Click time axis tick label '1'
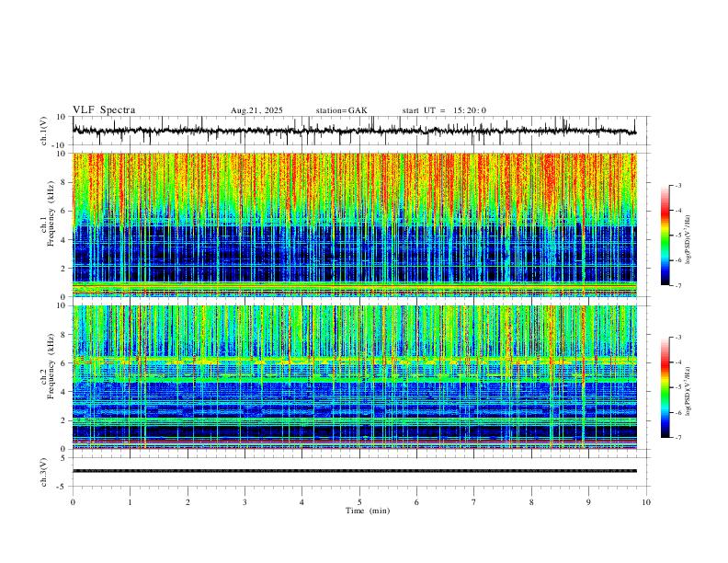Screen dimensions: 728x563 [130, 502]
